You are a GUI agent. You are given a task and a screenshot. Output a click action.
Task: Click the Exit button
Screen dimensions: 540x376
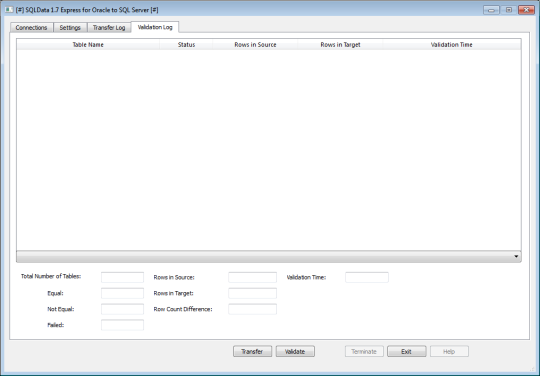[406, 351]
